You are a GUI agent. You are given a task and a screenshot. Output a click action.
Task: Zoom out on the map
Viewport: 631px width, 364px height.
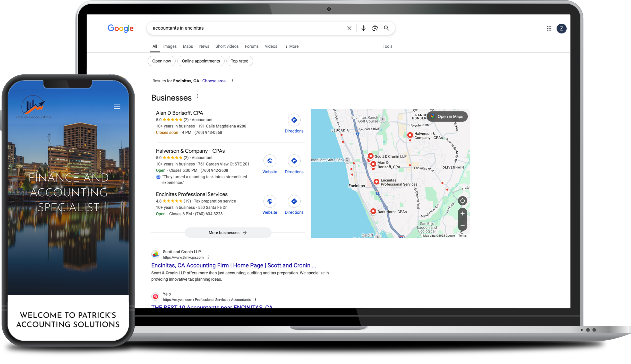click(x=463, y=225)
